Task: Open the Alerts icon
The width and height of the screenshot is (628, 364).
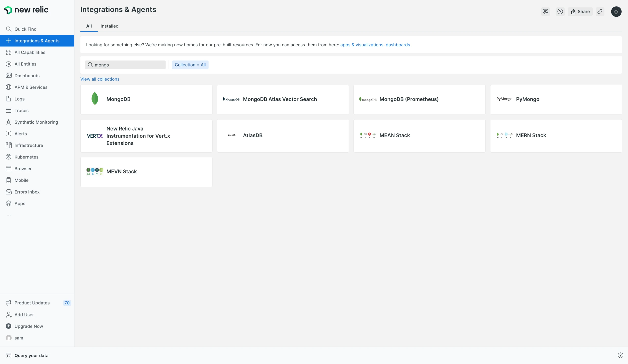Action: pos(9,134)
